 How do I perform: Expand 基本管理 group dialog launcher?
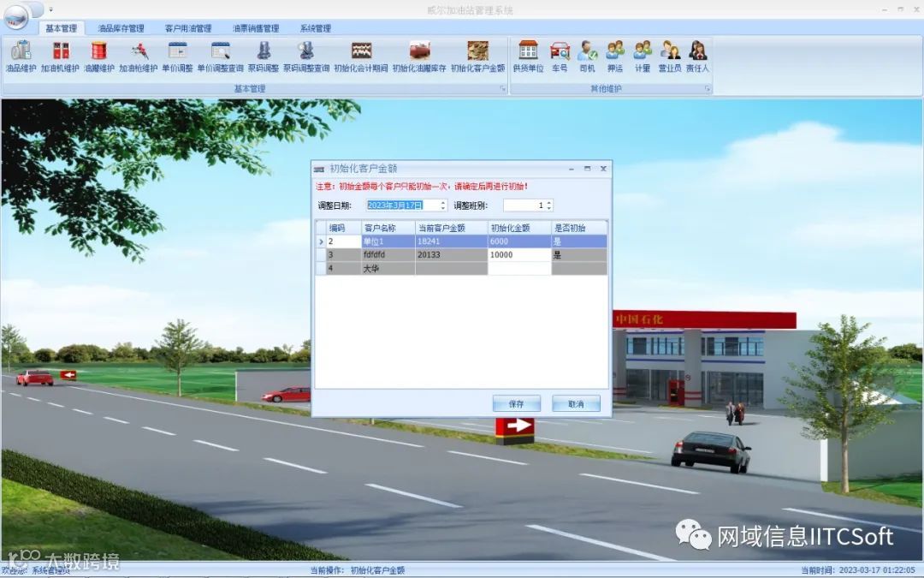click(503, 88)
